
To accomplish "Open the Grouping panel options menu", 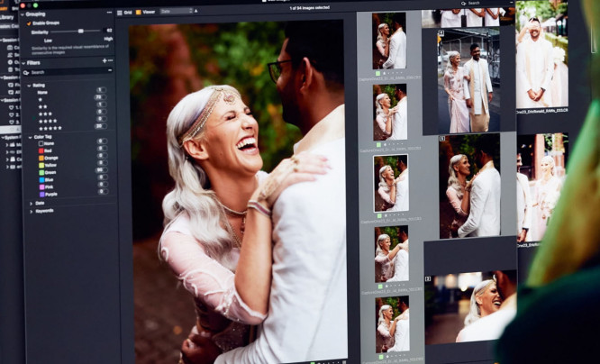I will tap(109, 13).
